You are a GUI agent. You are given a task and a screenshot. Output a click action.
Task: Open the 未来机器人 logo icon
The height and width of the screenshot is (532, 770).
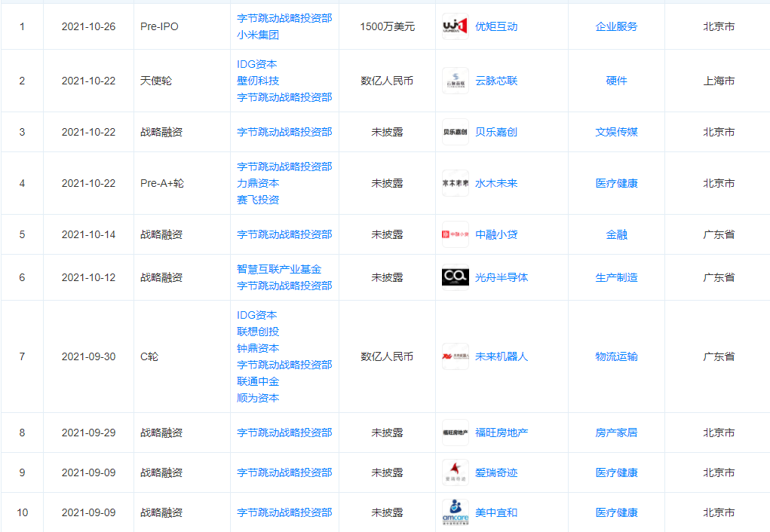click(x=455, y=356)
